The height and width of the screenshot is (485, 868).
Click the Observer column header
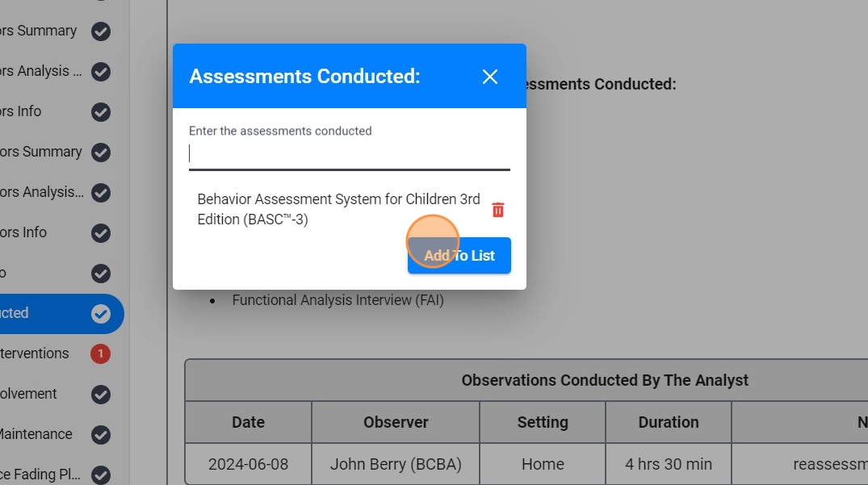pyautogui.click(x=396, y=422)
